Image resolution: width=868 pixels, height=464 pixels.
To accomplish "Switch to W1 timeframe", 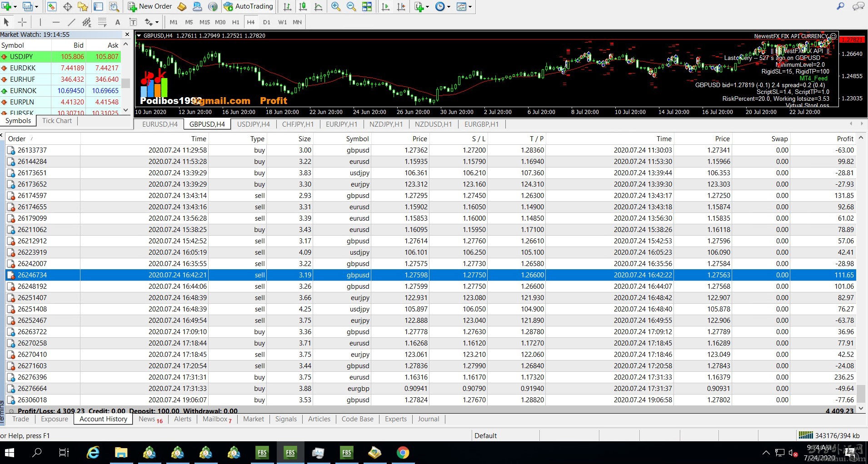I will point(282,22).
